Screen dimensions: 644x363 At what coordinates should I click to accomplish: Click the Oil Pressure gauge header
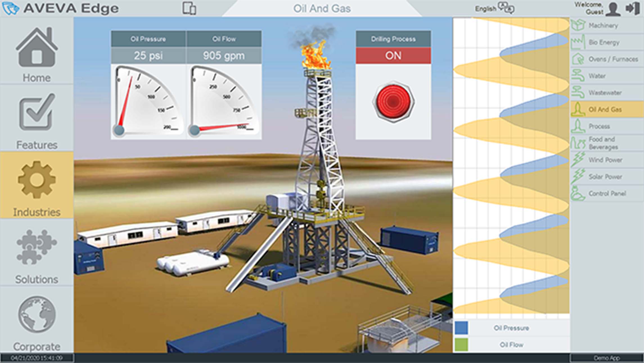148,39
